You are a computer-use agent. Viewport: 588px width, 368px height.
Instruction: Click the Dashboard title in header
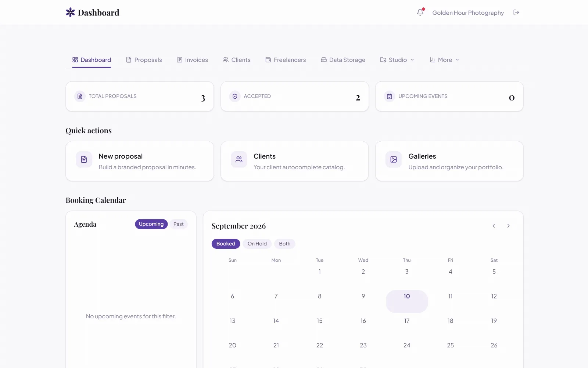tap(98, 13)
